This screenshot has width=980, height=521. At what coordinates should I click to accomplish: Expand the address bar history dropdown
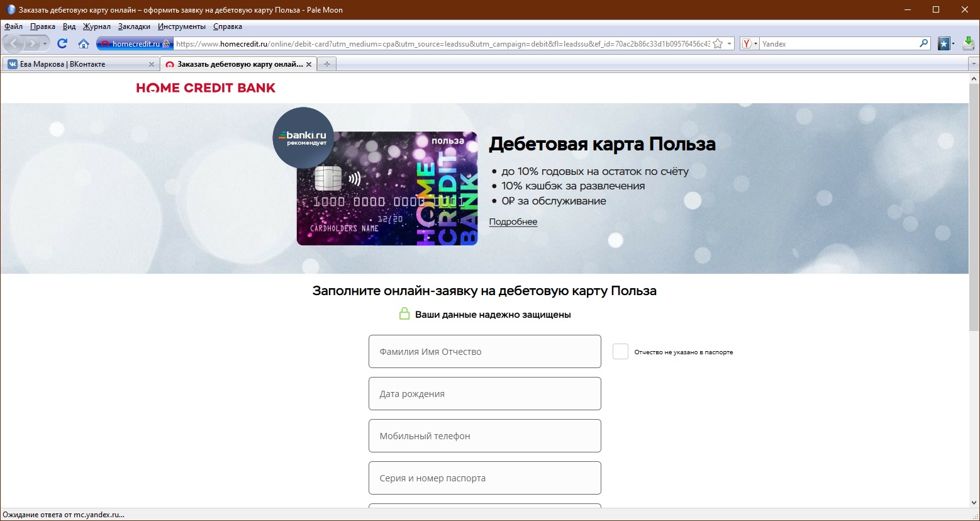tap(730, 44)
